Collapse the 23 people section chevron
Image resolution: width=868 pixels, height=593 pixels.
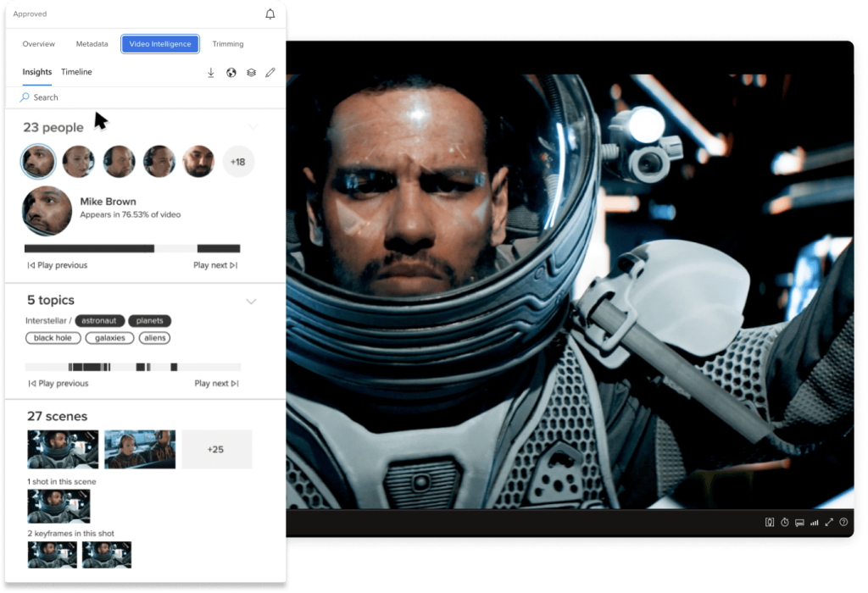coord(253,128)
